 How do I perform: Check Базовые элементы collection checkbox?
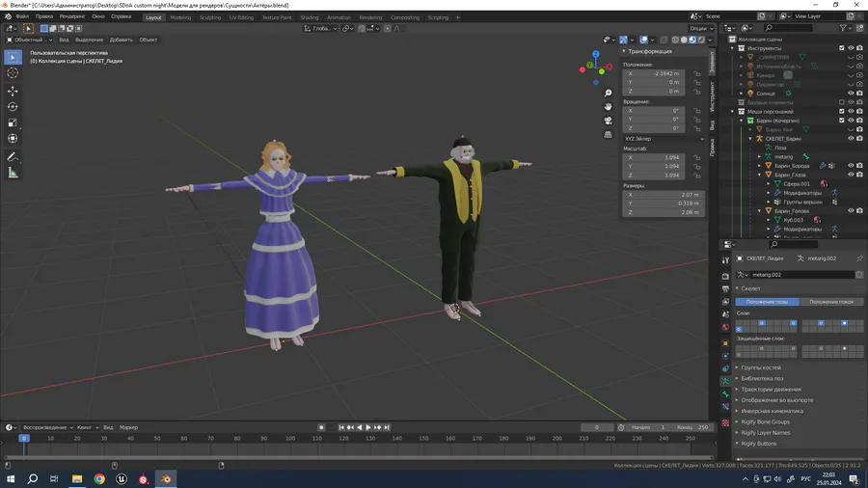click(x=842, y=102)
